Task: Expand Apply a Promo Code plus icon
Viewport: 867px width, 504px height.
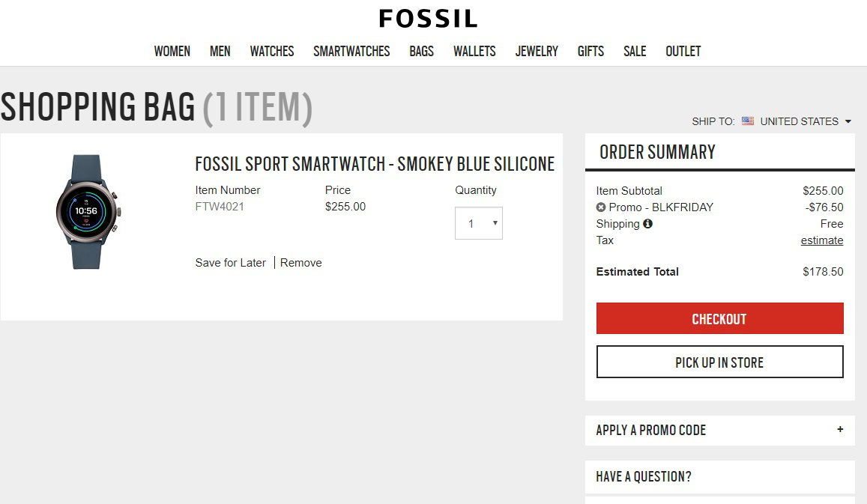Action: click(x=840, y=430)
